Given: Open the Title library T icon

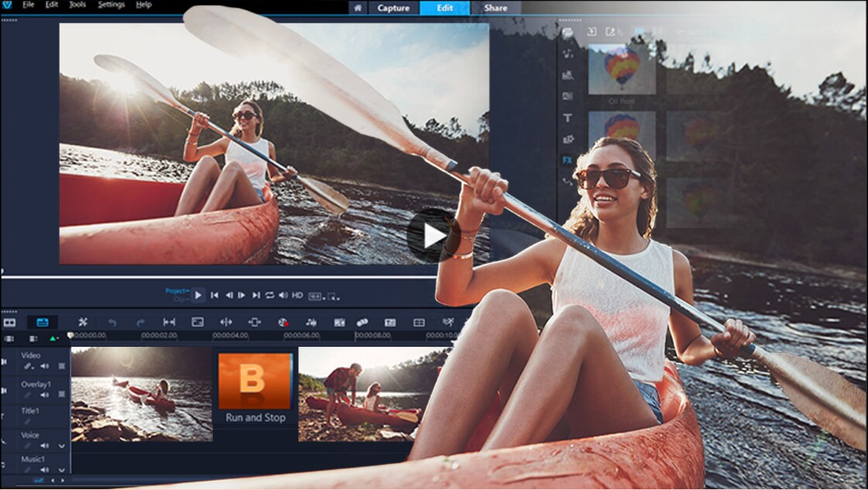Looking at the screenshot, I should click(x=568, y=118).
